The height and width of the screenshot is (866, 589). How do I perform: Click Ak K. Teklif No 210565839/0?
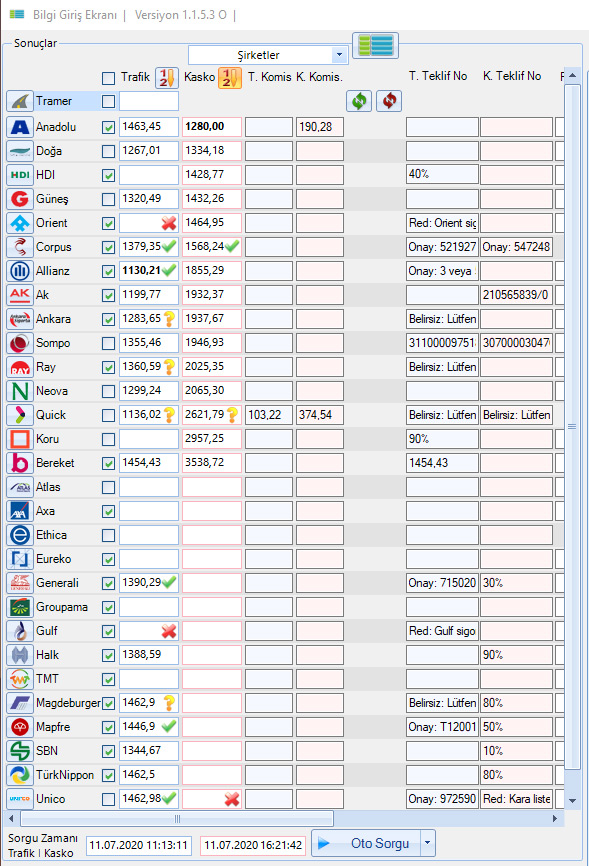coord(516,295)
